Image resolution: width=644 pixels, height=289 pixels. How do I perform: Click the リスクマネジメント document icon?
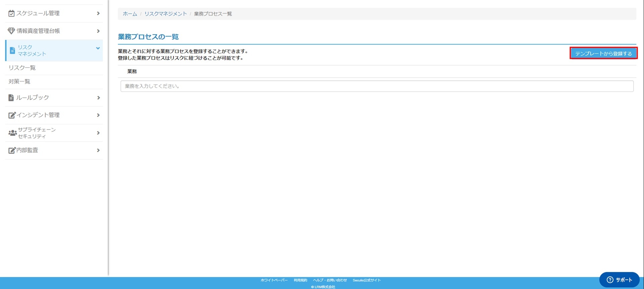click(x=12, y=51)
